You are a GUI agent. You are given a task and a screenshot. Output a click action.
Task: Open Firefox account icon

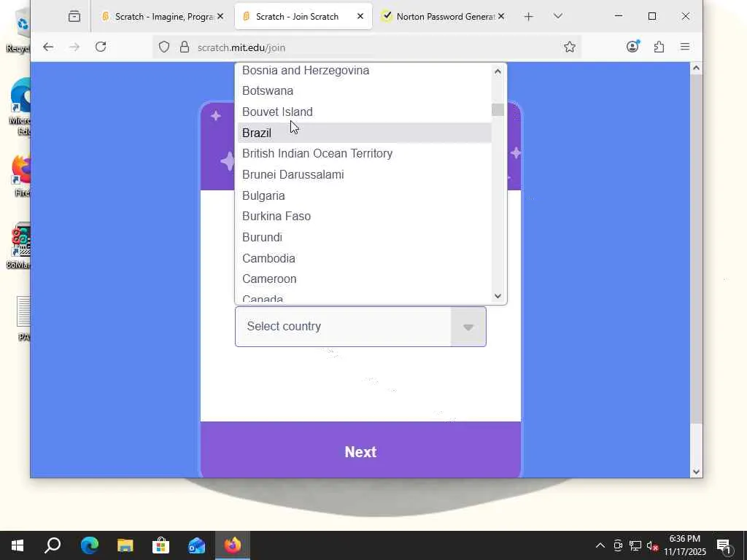point(632,47)
